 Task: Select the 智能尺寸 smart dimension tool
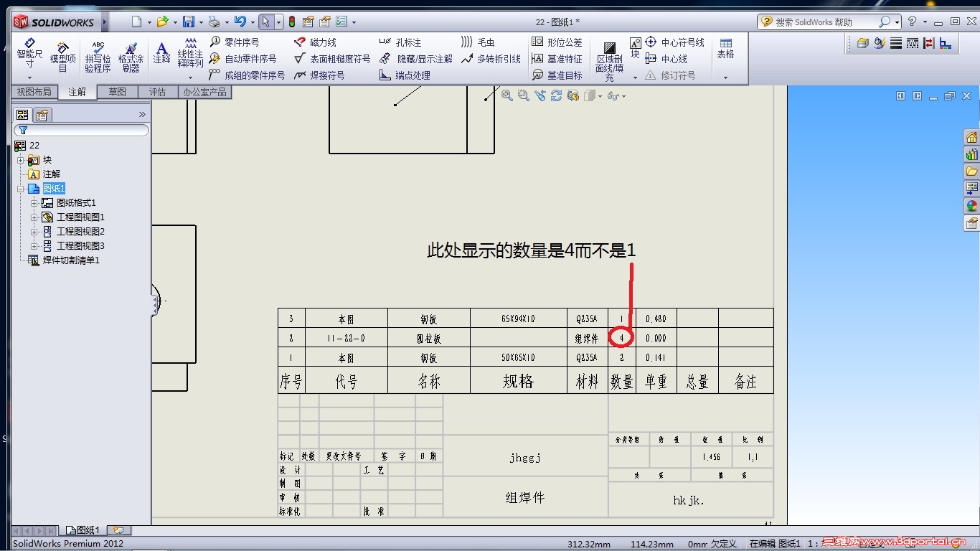[29, 55]
